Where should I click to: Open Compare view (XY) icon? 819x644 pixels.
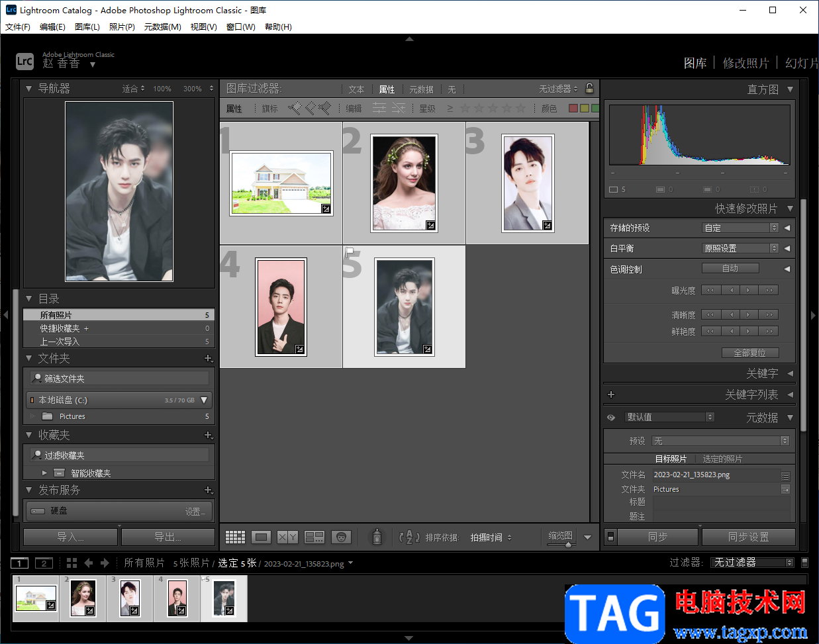(287, 537)
